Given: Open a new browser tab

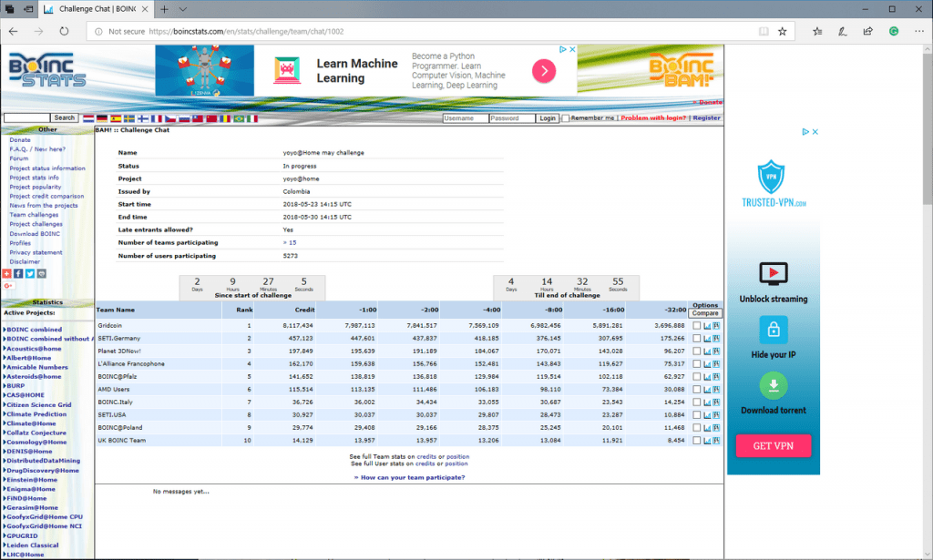Looking at the screenshot, I should pos(164,9).
